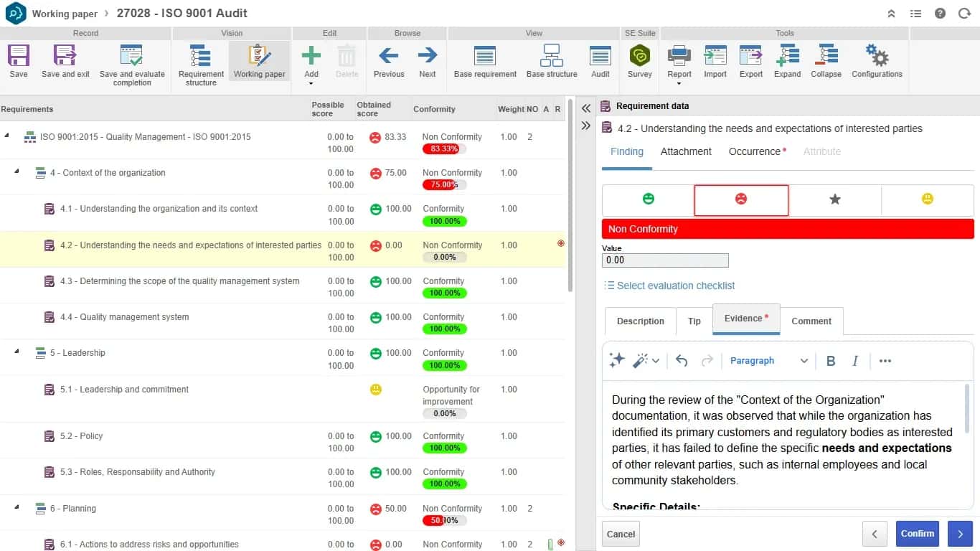Image resolution: width=980 pixels, height=551 pixels.
Task: Click the help question mark icon
Action: (x=941, y=14)
